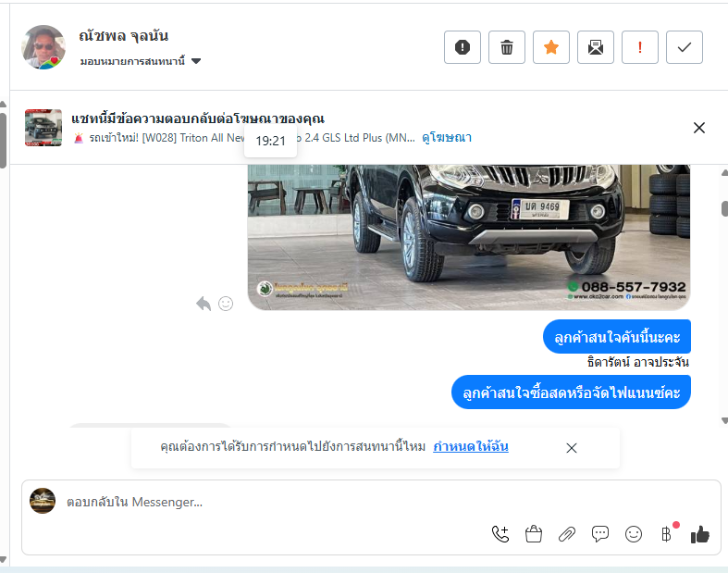Delete conversation with the trash icon
Image resolution: width=728 pixels, height=573 pixels.
507,47
